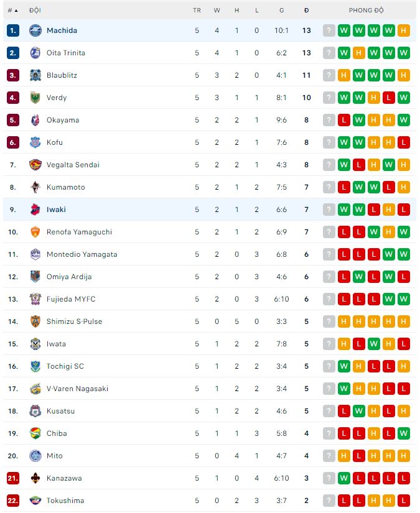Click Okayama's first red L form badge
The width and height of the screenshot is (420, 513).
344,120
